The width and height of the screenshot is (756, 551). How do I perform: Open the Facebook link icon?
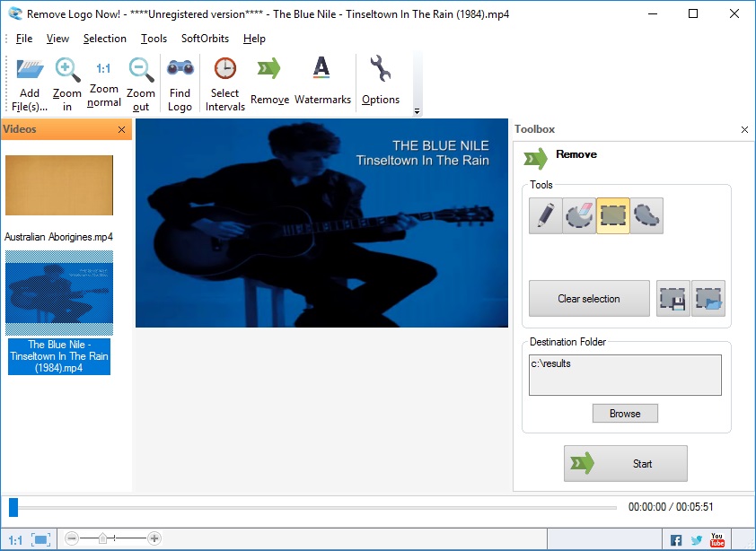[676, 540]
